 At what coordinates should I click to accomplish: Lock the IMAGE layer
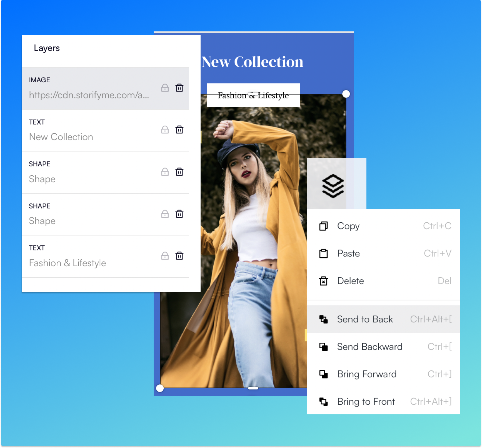[165, 88]
